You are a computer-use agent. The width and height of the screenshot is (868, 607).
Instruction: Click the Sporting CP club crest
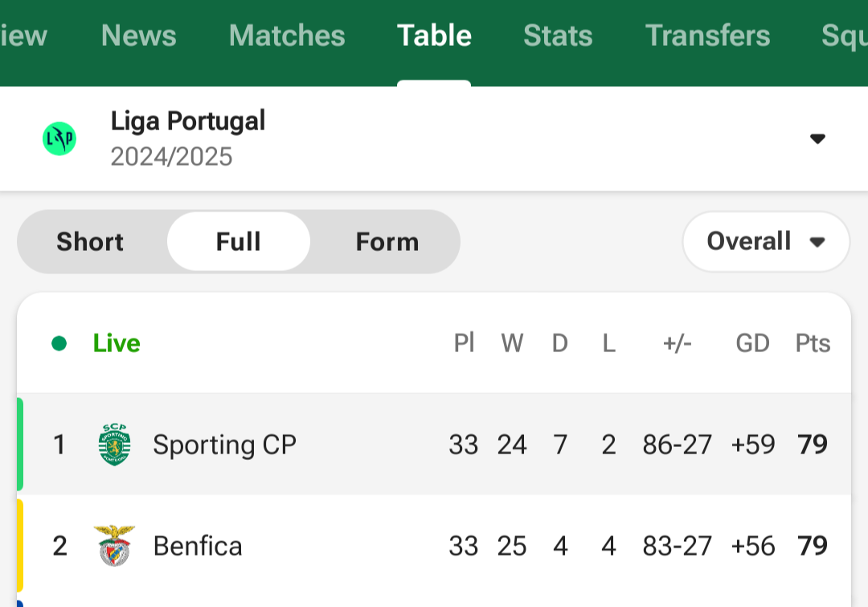(x=115, y=444)
